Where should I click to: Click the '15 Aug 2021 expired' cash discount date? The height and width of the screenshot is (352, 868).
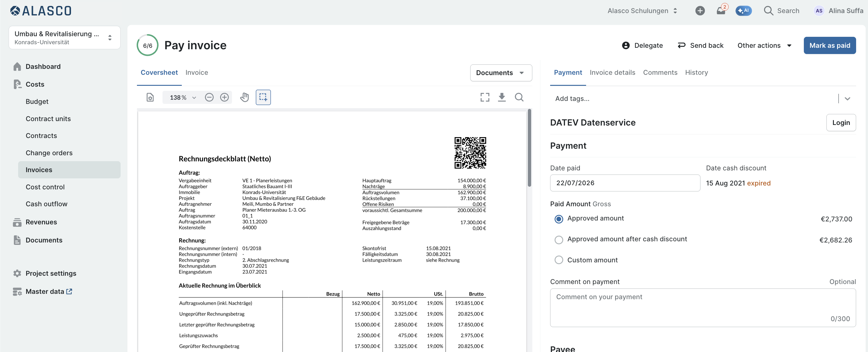tap(738, 183)
